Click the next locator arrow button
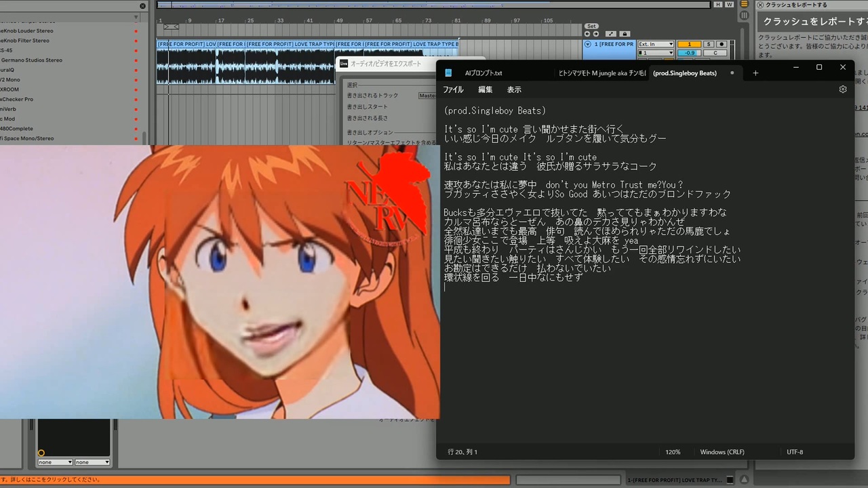This screenshot has width=868, height=488. [596, 34]
